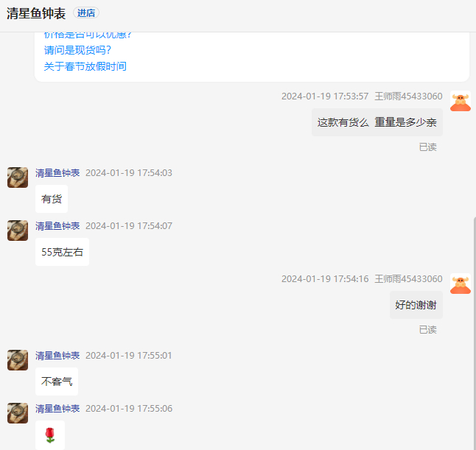Select the 请问是现货吗? quick question link

pyautogui.click(x=77, y=50)
